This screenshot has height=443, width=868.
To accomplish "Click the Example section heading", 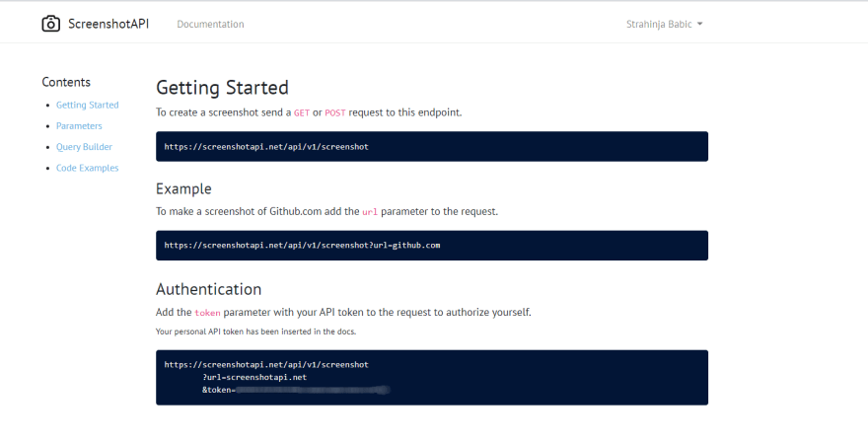I will [x=183, y=188].
